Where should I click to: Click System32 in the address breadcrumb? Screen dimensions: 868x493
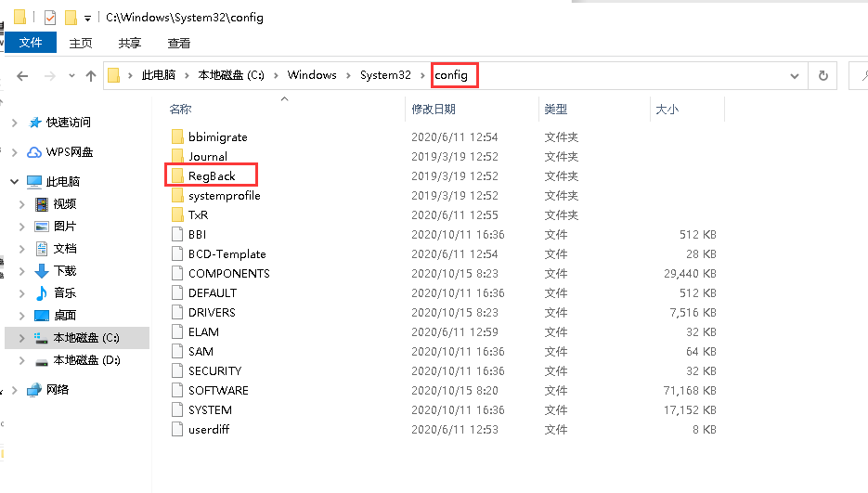pyautogui.click(x=385, y=75)
